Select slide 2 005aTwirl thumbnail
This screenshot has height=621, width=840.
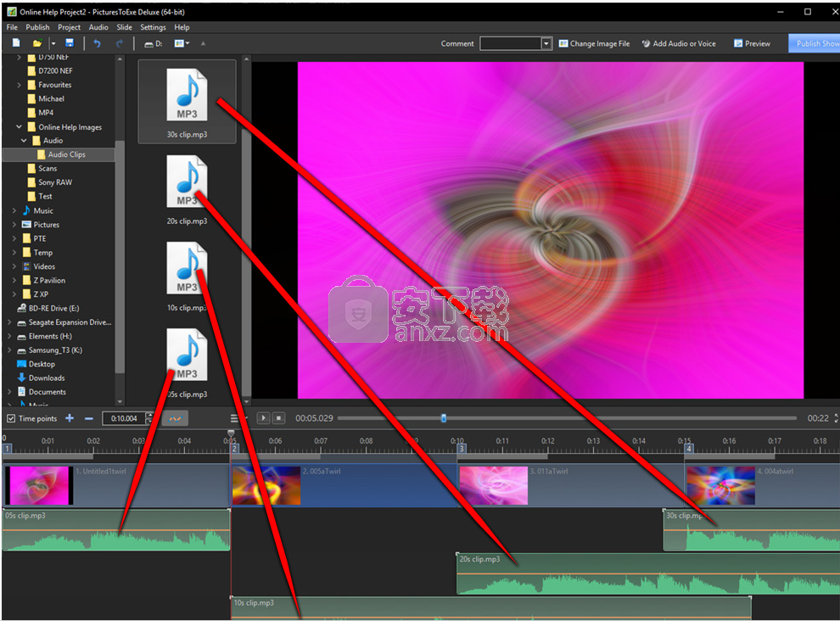(x=266, y=485)
